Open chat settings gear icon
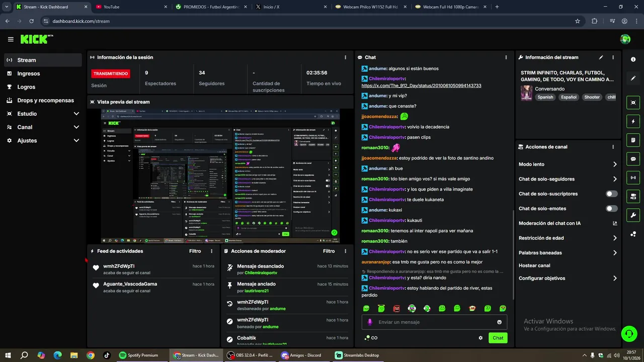Image resolution: width=644 pixels, height=362 pixels. [x=480, y=338]
